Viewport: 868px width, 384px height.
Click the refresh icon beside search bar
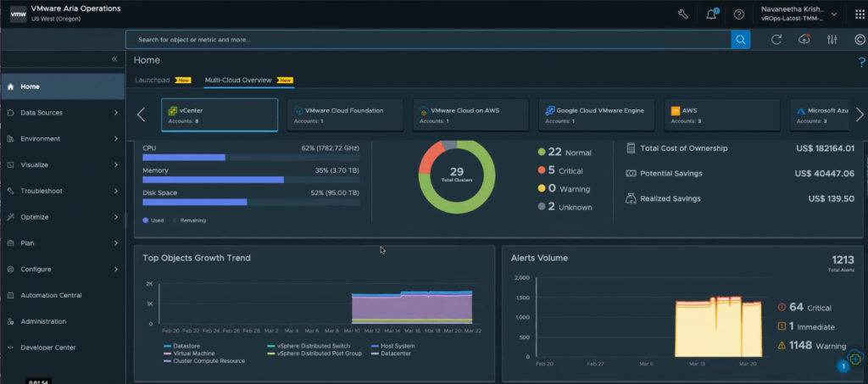776,40
